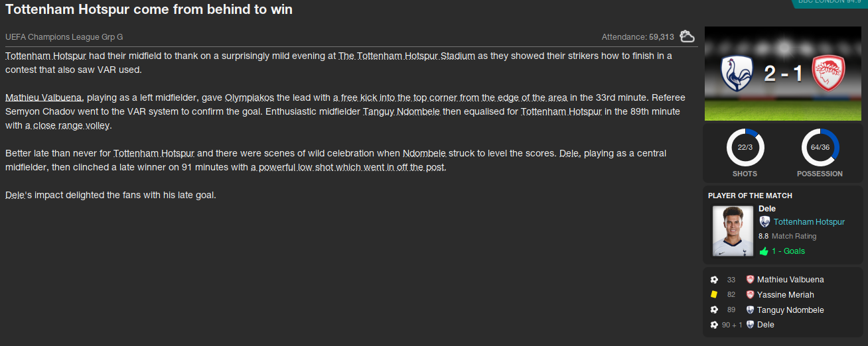Click the Spurs badge beside Tanguy Ndombele event

tap(750, 310)
